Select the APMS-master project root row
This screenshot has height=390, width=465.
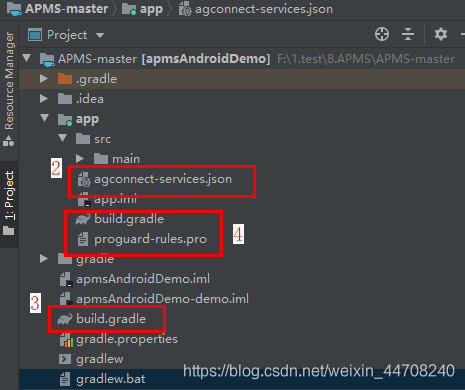tap(242, 59)
